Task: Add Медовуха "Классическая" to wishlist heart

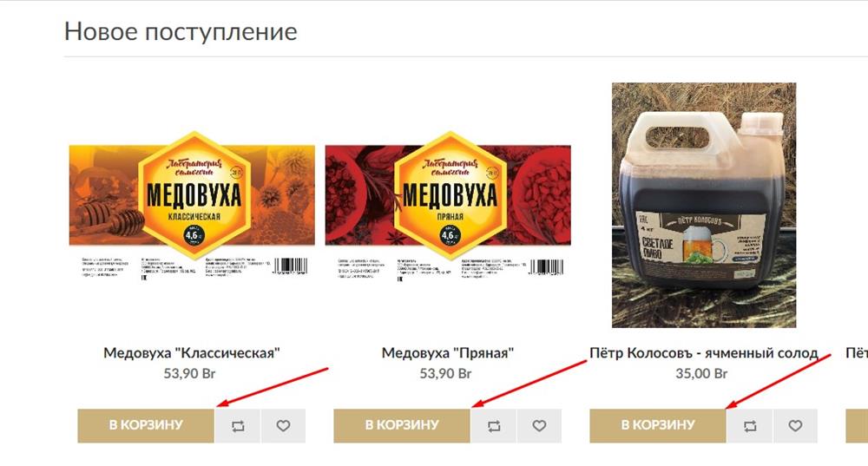Action: (283, 425)
